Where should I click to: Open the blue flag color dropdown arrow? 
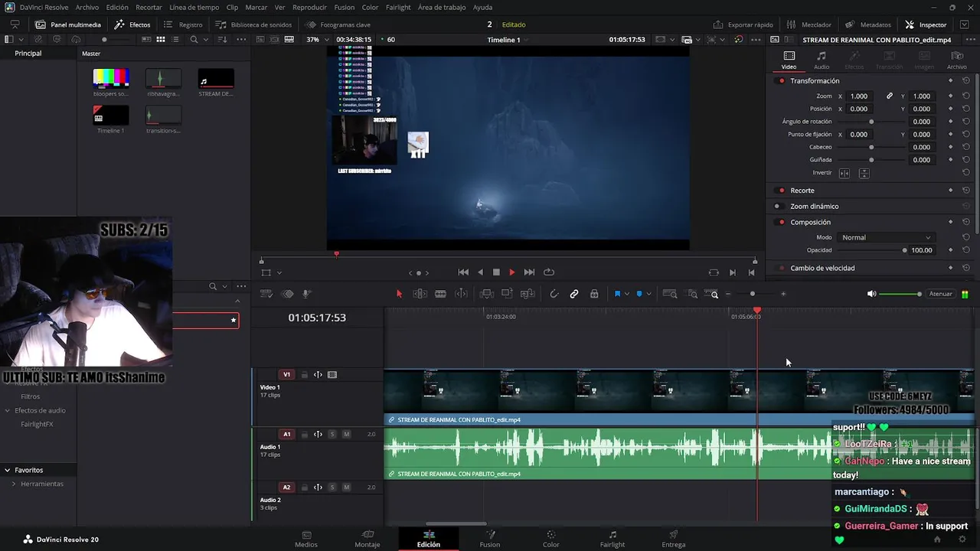pos(627,294)
